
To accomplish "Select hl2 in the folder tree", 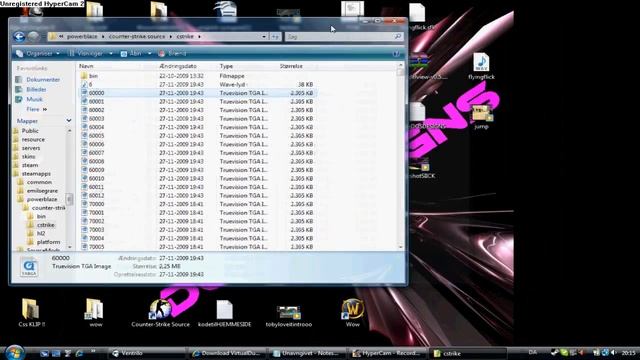I will [41, 233].
